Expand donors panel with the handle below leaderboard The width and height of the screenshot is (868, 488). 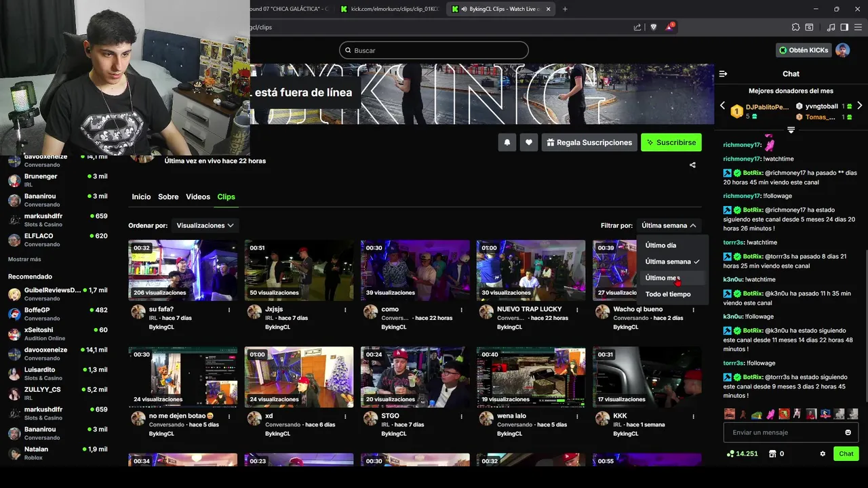791,129
